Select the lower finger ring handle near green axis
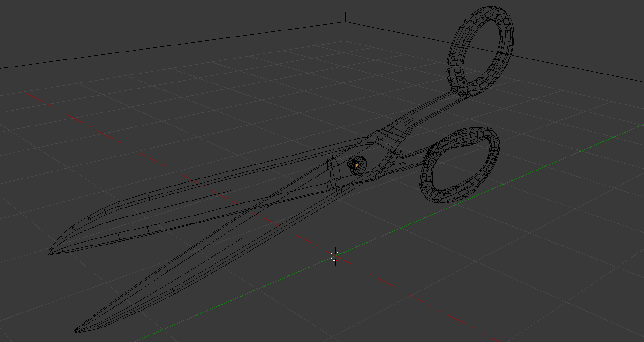This screenshot has width=644, height=342. coord(460,165)
